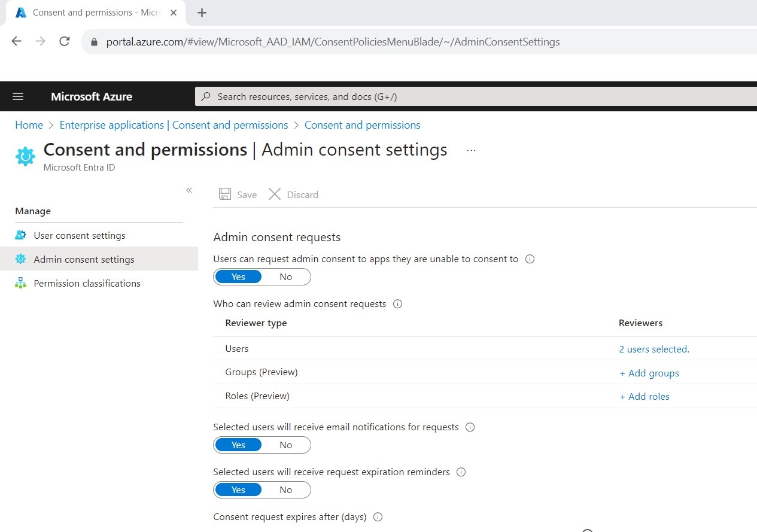Click the Users reviewer type row

[485, 348]
